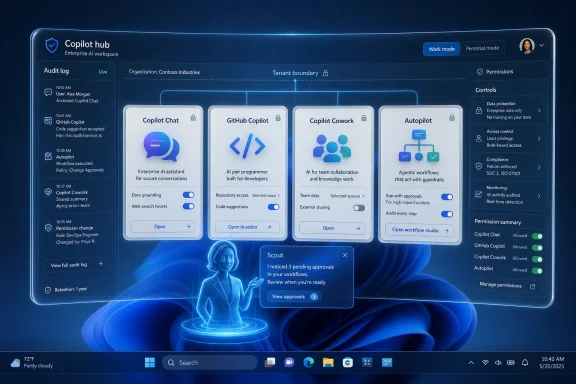
Task: Click the volume icon in system tray
Action: pyautogui.click(x=498, y=363)
